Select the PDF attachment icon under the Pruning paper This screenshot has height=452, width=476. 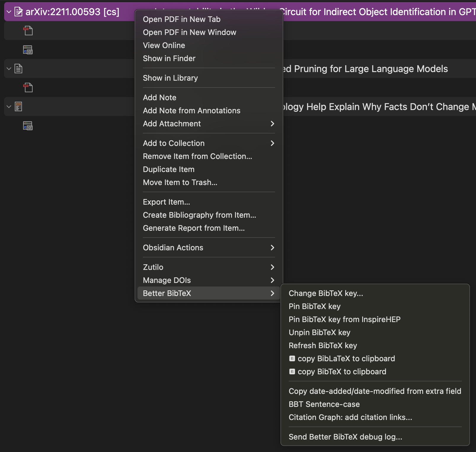(x=28, y=87)
